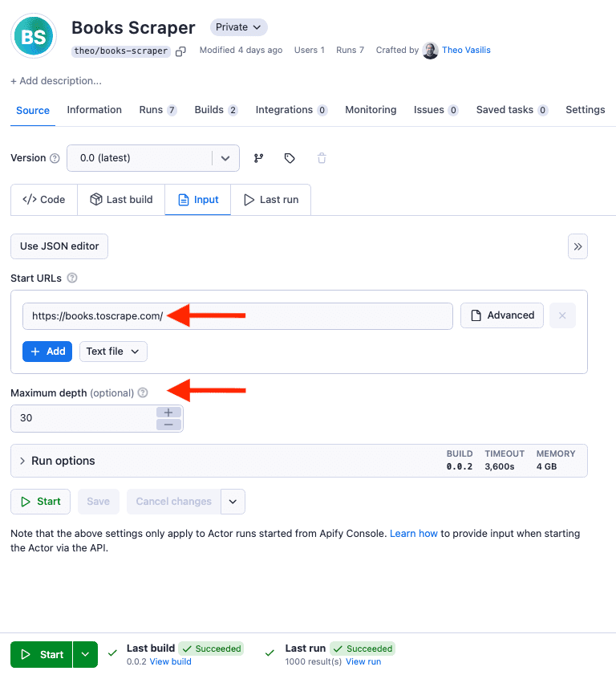This screenshot has height=675, width=616.
Task: Switch to the Last build tab
Action: [x=121, y=199]
